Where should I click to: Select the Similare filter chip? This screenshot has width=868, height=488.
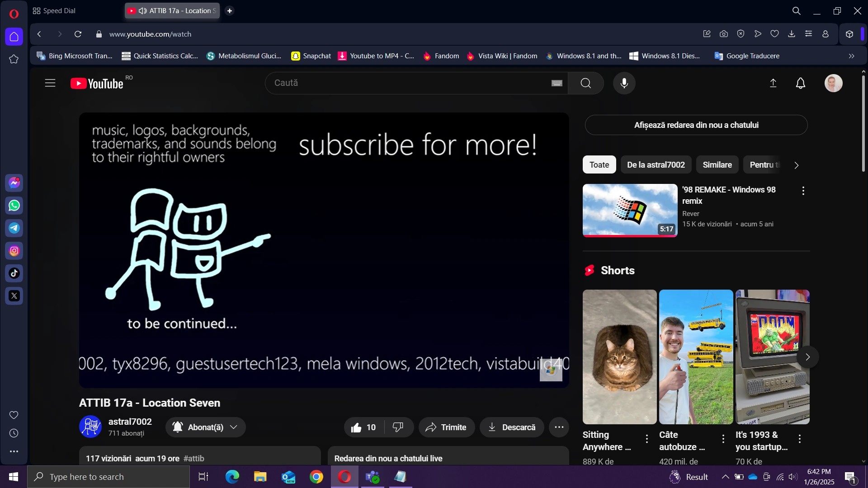point(717,165)
